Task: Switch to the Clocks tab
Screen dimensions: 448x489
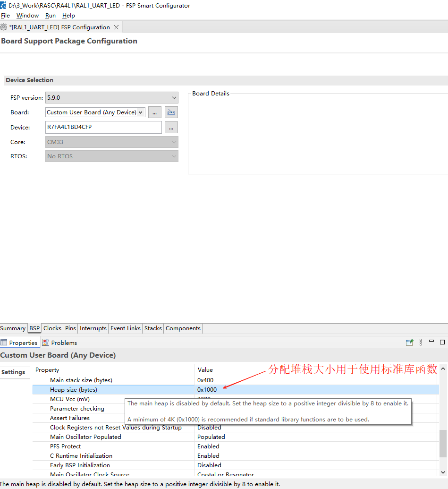Action: tap(52, 328)
